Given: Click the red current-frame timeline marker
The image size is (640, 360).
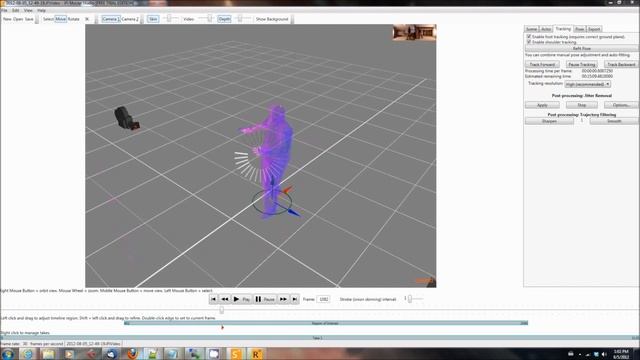Looking at the screenshot, I should [222, 327].
